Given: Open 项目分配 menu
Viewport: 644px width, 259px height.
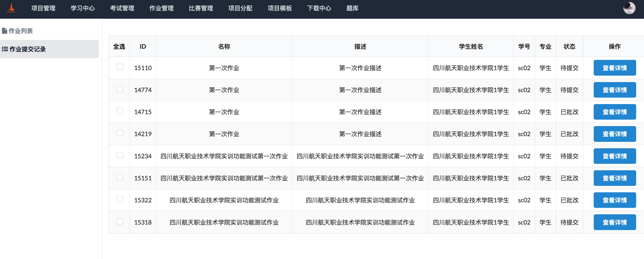Looking at the screenshot, I should tap(240, 8).
